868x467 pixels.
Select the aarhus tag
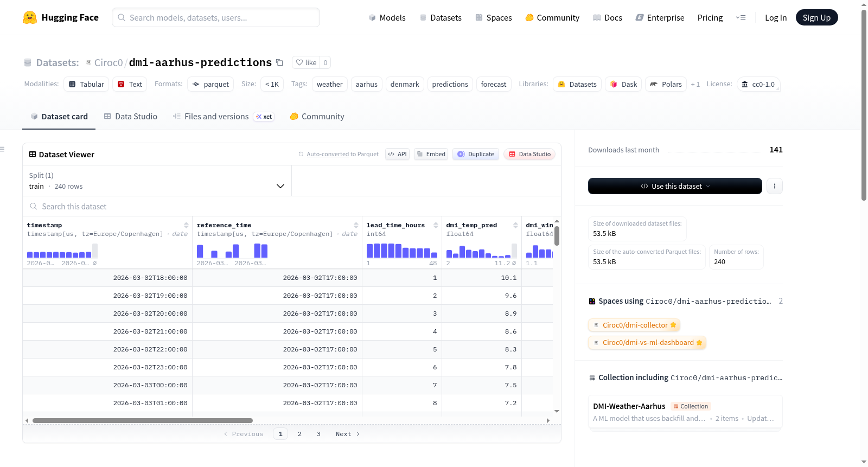click(x=367, y=84)
